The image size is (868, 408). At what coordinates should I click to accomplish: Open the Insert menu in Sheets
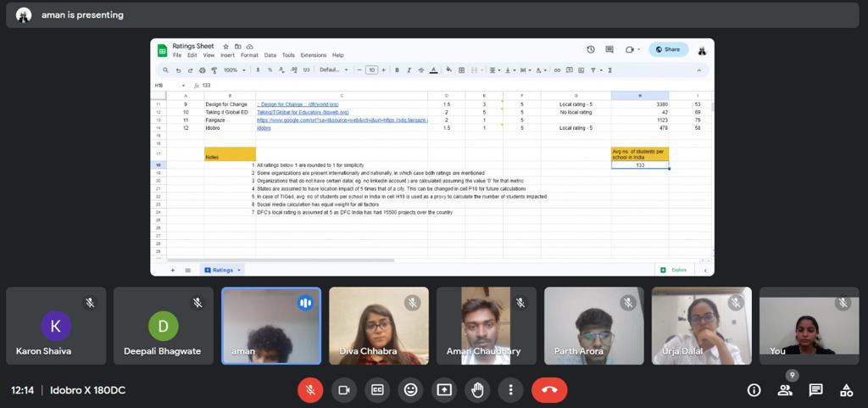227,55
